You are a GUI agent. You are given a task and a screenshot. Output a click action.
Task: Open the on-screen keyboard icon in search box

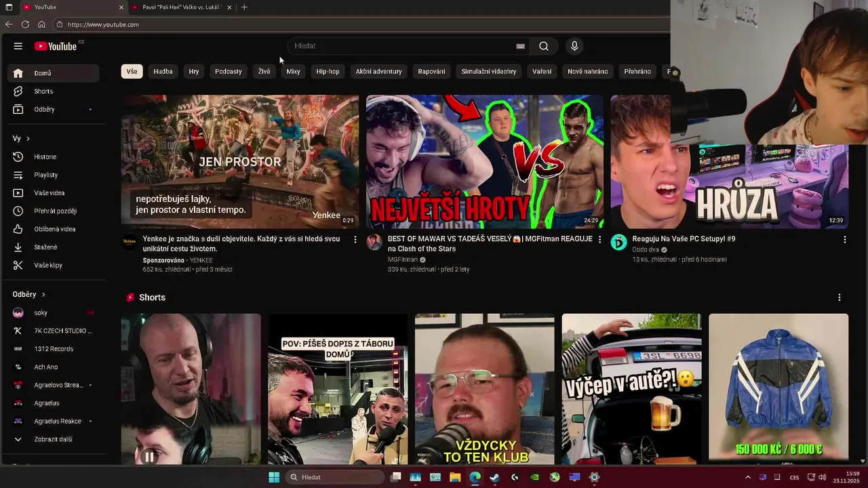click(520, 46)
